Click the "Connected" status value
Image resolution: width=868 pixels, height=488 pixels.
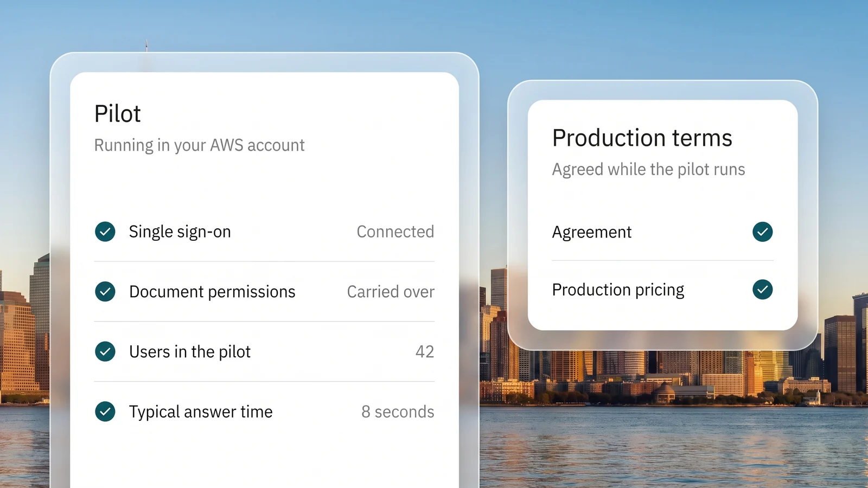[395, 232]
